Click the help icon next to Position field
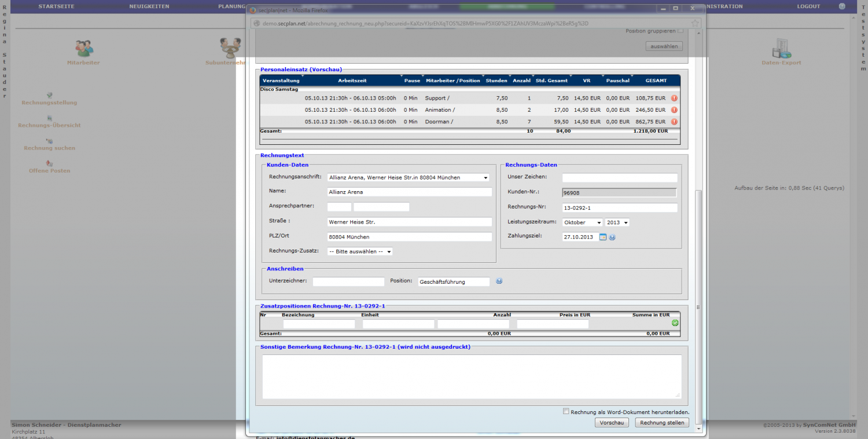 click(499, 281)
